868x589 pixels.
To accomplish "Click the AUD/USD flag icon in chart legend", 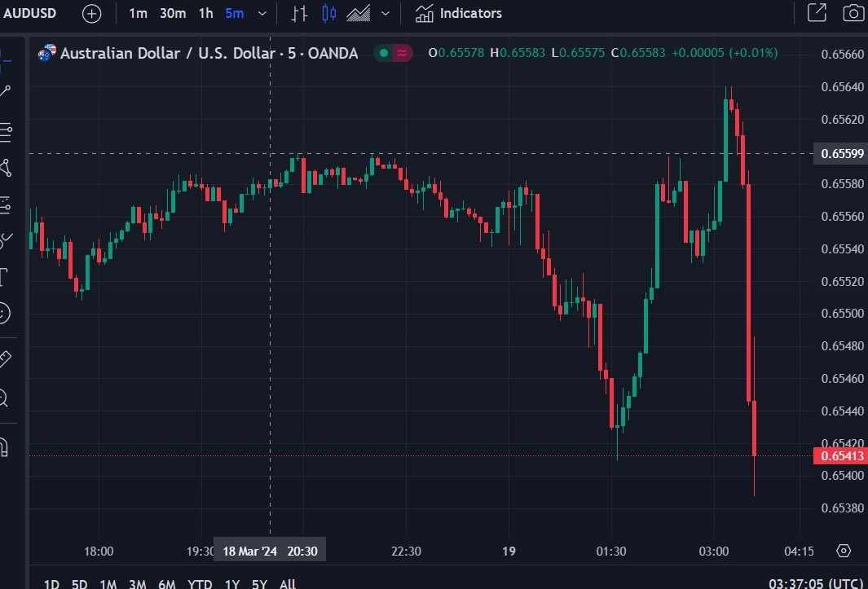I will (x=47, y=53).
